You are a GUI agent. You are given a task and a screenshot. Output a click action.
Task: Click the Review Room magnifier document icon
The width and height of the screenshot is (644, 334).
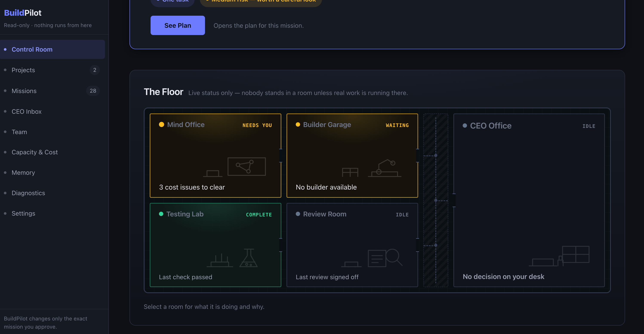pos(385,258)
